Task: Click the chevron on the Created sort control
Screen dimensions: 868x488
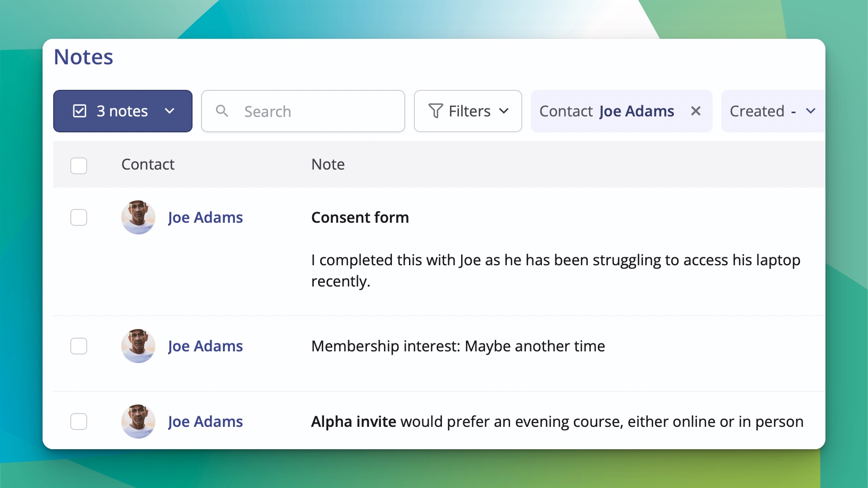Action: pyautogui.click(x=811, y=111)
